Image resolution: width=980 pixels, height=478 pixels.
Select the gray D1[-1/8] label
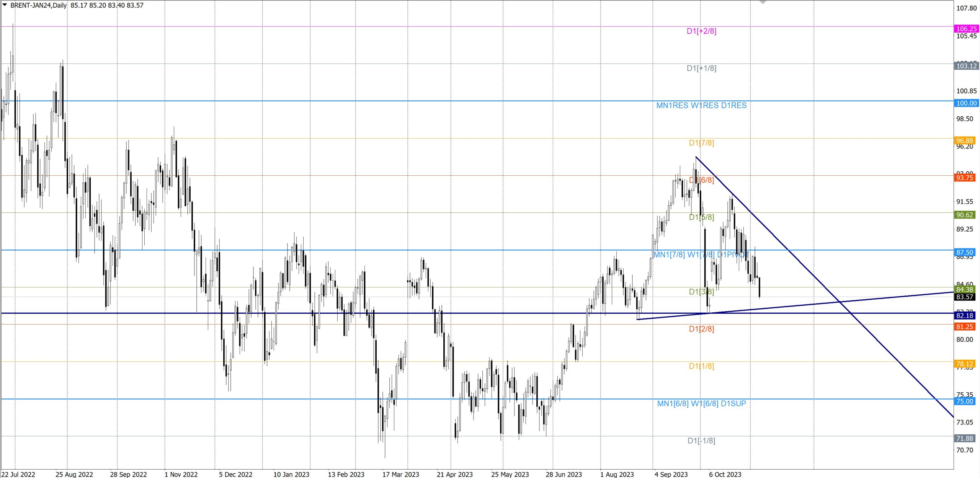point(701,440)
